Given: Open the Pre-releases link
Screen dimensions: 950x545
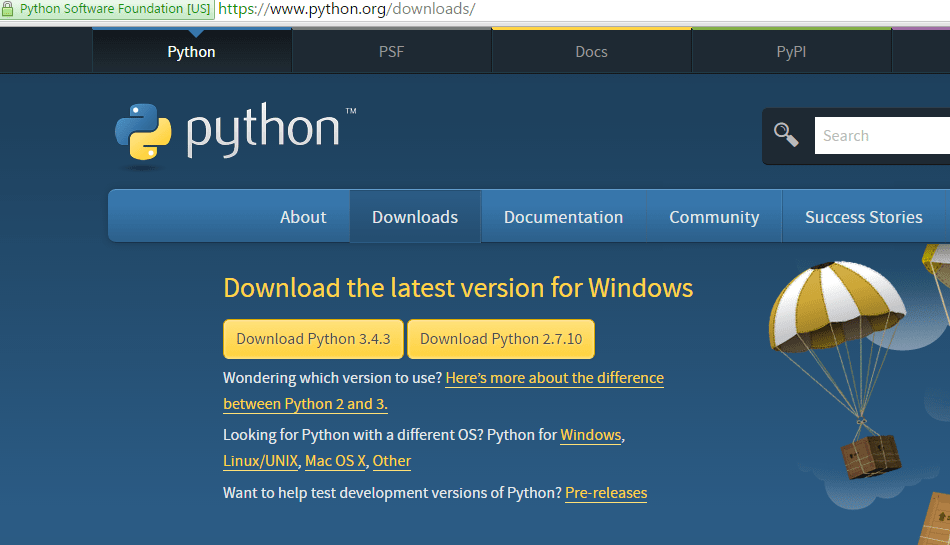Looking at the screenshot, I should (606, 493).
